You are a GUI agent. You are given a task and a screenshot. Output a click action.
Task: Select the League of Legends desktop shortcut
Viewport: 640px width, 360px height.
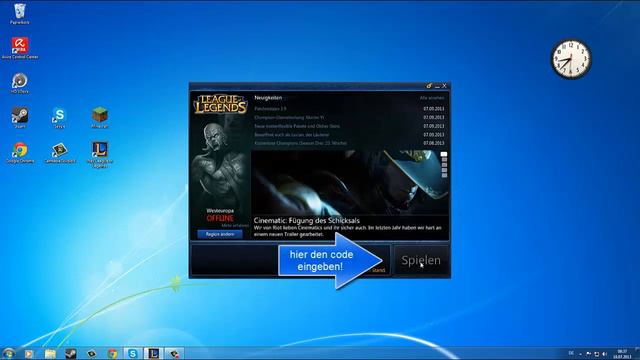click(100, 154)
